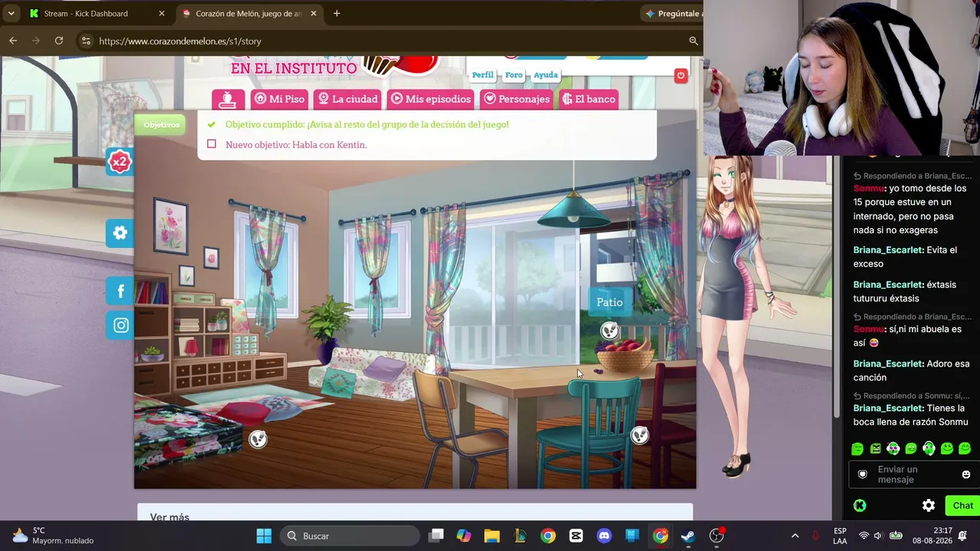Click the green Objetivos button
Viewport: 980px width, 551px height.
click(161, 125)
